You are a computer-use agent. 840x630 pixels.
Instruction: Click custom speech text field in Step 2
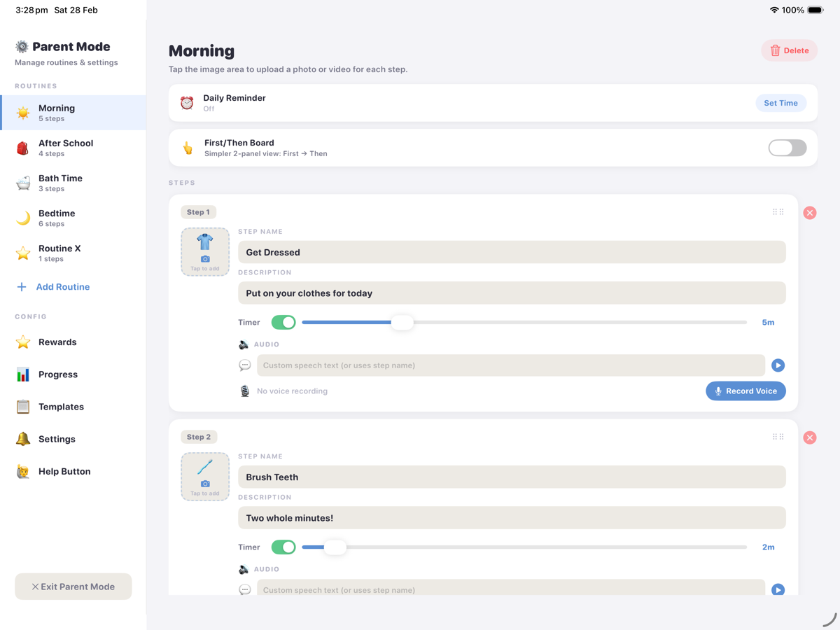click(511, 588)
